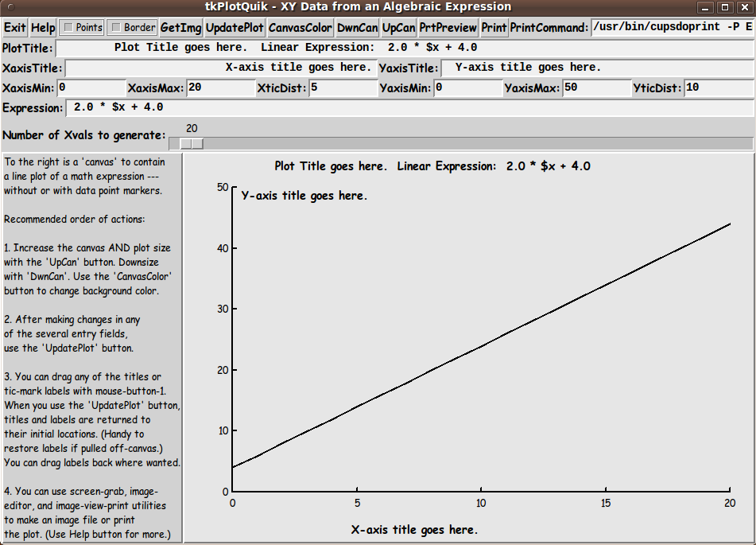
Task: Maximize the tkPlotQuik window
Action: click(725, 7)
